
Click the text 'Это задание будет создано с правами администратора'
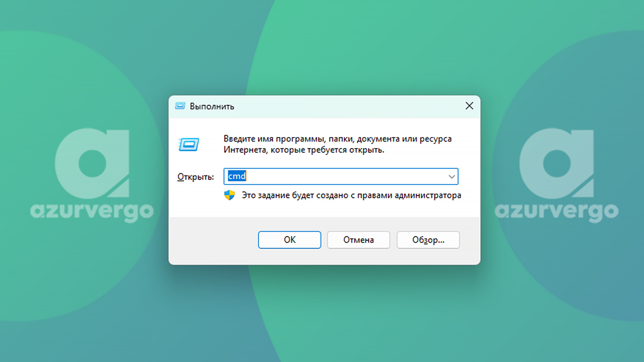352,195
